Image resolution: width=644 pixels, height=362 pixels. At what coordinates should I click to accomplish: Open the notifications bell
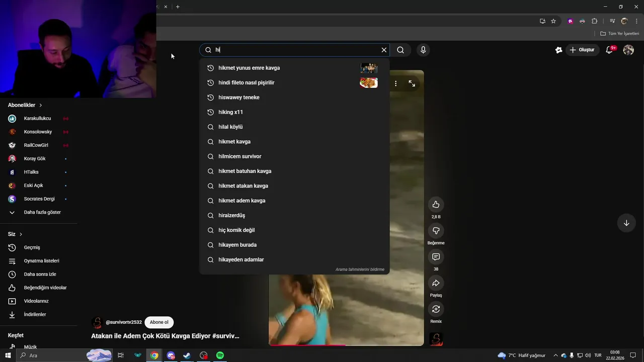click(x=609, y=50)
